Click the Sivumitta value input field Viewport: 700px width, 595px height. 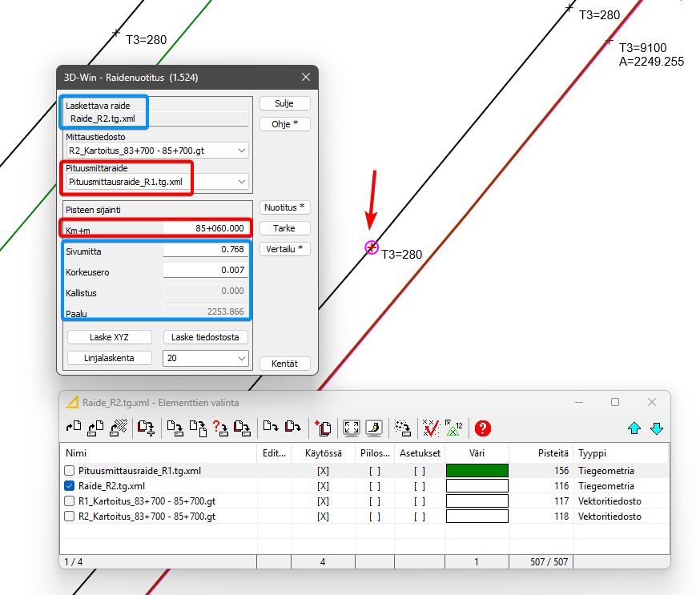click(205, 251)
